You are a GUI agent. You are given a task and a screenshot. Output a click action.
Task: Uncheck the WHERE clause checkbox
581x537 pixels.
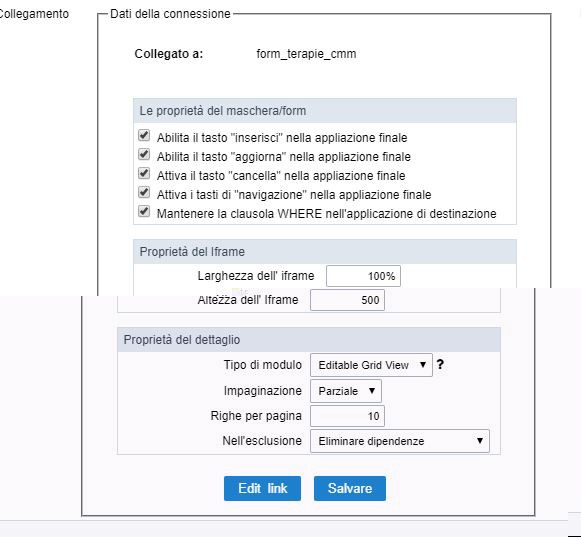(x=144, y=211)
